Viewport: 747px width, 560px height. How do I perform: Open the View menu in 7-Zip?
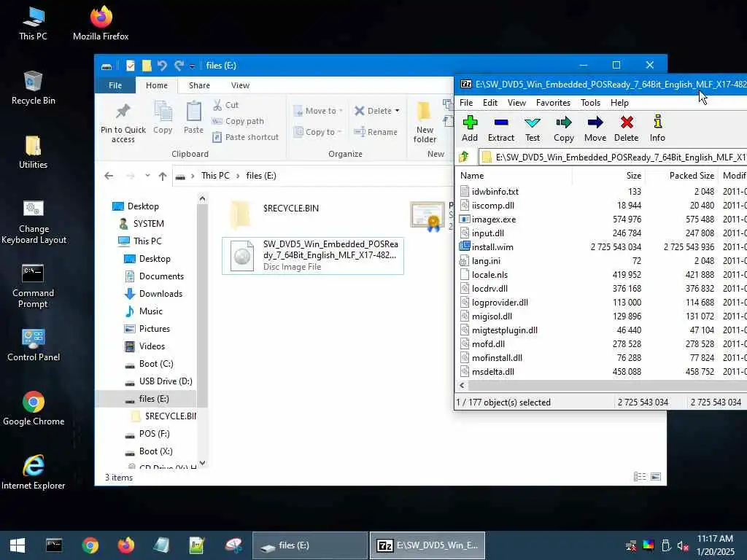[516, 102]
